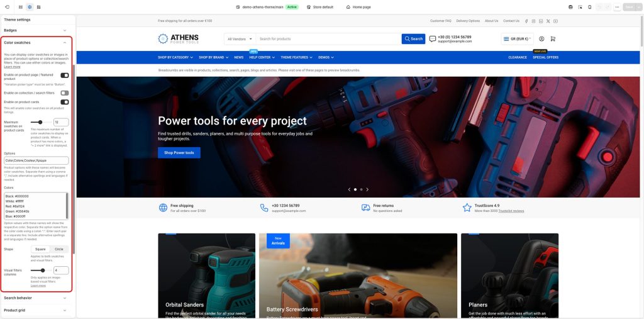Click the exit editor back icon
The height and width of the screenshot is (319, 644).
tap(7, 7)
